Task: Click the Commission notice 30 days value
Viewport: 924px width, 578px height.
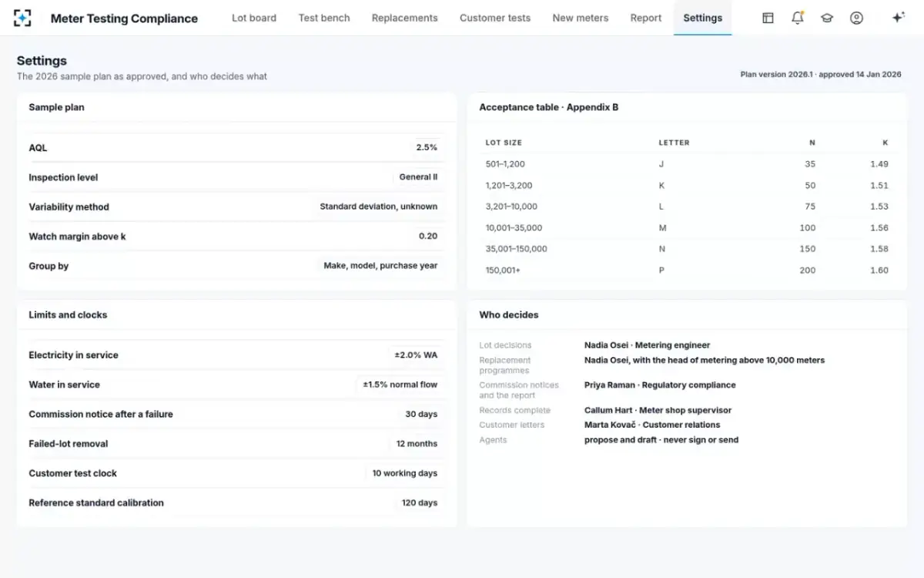Action: click(x=421, y=414)
